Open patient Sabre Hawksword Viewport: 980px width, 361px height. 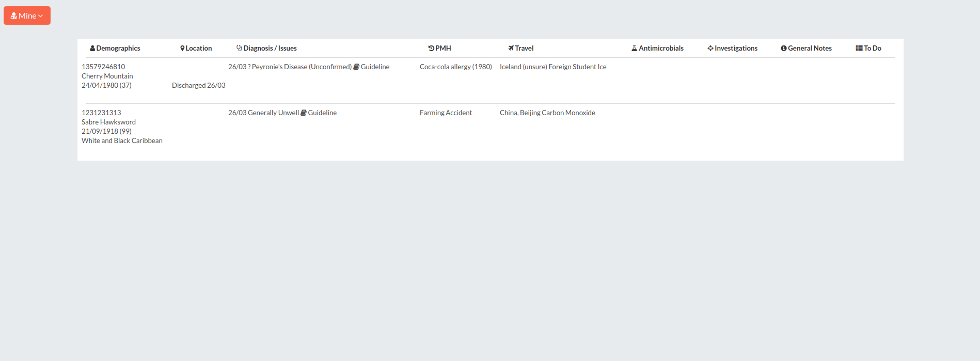[x=108, y=122]
